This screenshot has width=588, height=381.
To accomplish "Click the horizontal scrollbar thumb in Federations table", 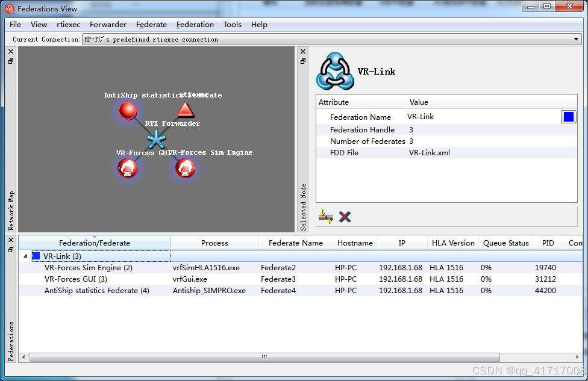I will pos(264,357).
